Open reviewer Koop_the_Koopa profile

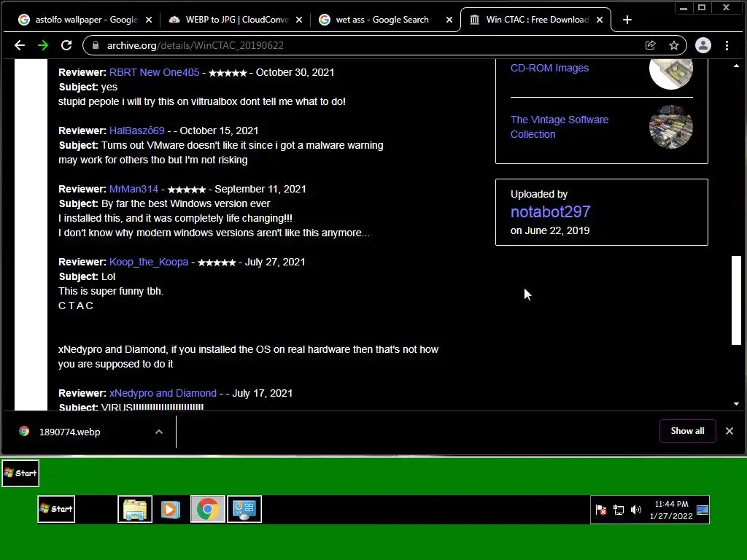point(149,262)
